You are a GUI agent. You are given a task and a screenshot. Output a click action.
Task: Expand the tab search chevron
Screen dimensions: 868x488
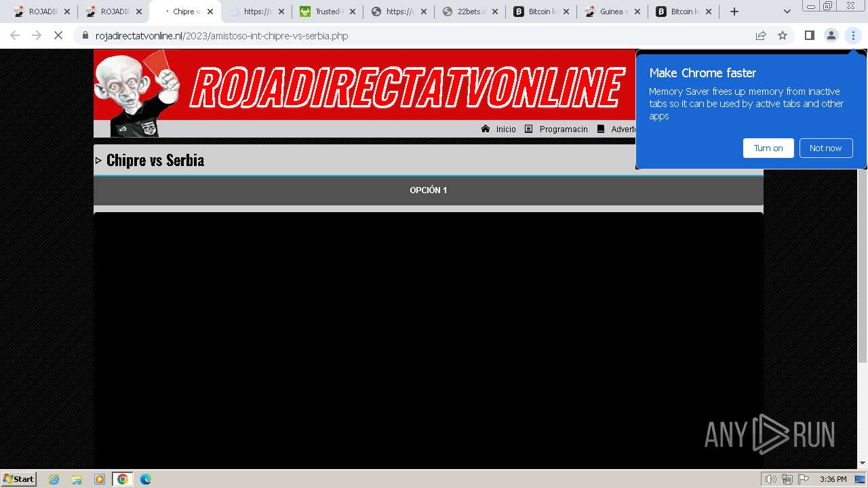click(x=787, y=12)
